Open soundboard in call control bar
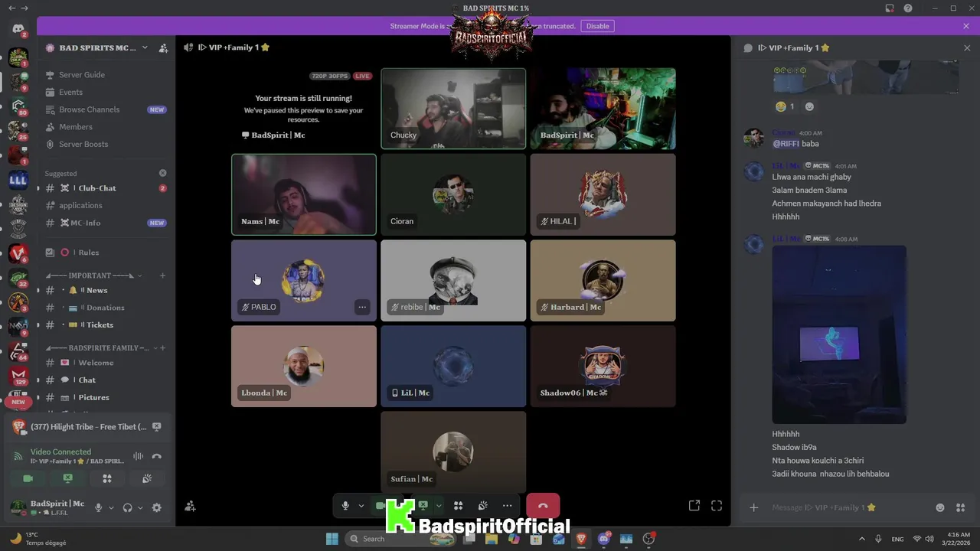 483,506
